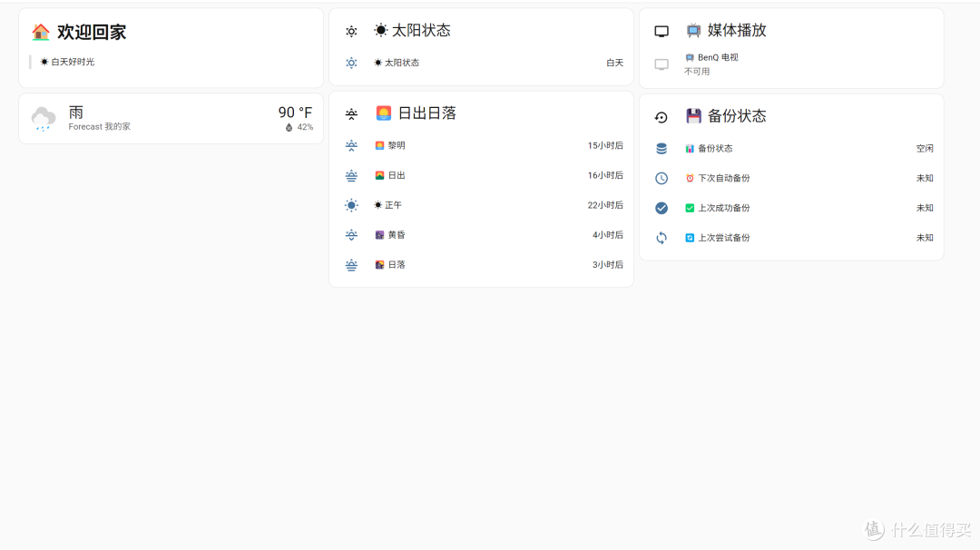The width and height of the screenshot is (980, 550).
Task: Open the 黎明 dawn row icon
Action: (351, 145)
